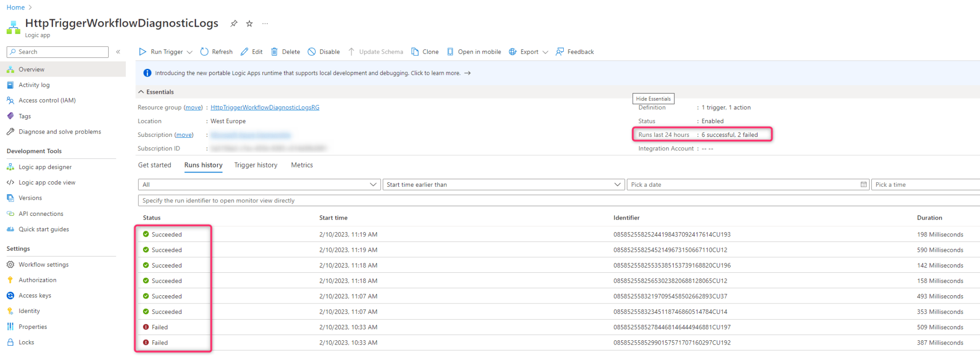Viewport: 980px width, 358px height.
Task: Open HttpTriggerWorkflowDiagnosticLogsRG resource group link
Action: click(x=265, y=107)
